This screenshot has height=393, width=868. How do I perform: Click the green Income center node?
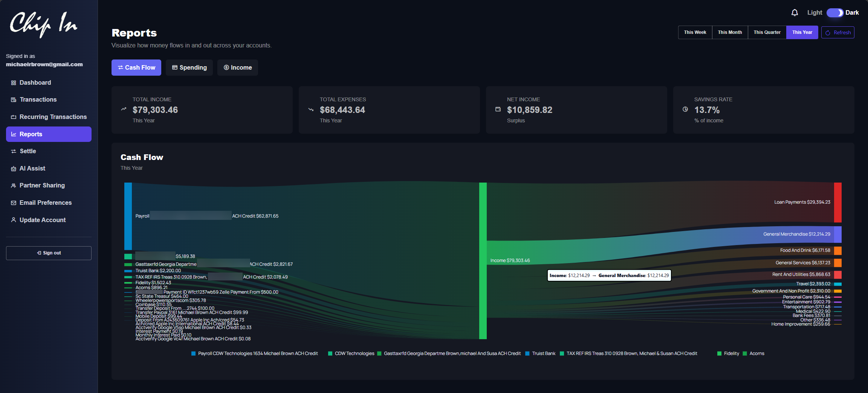tap(483, 261)
